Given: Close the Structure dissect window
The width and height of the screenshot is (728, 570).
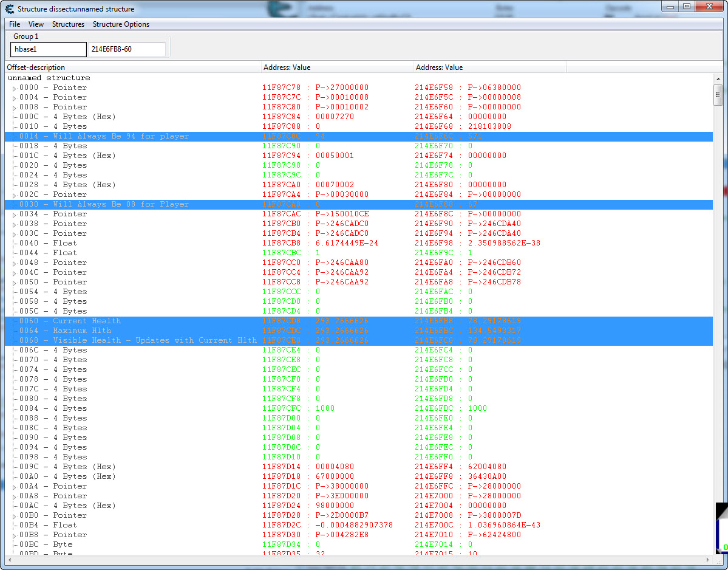Looking at the screenshot, I should click(707, 7).
